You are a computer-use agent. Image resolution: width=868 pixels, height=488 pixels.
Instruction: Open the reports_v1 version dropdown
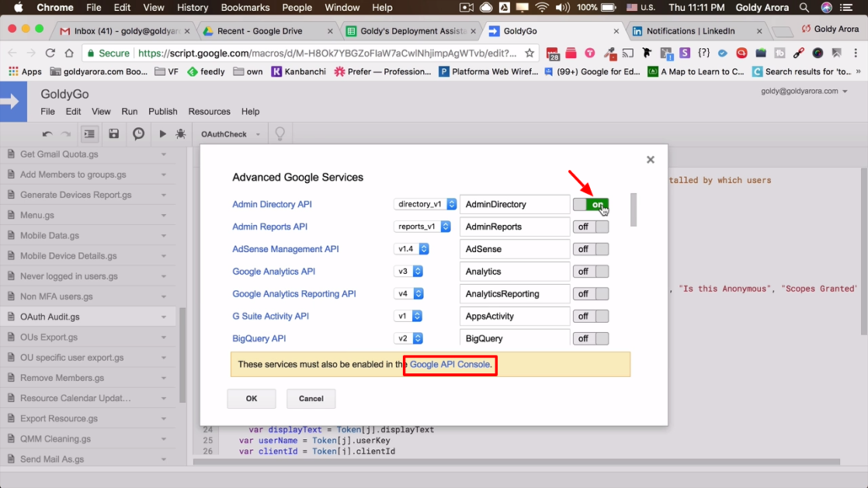coord(422,227)
